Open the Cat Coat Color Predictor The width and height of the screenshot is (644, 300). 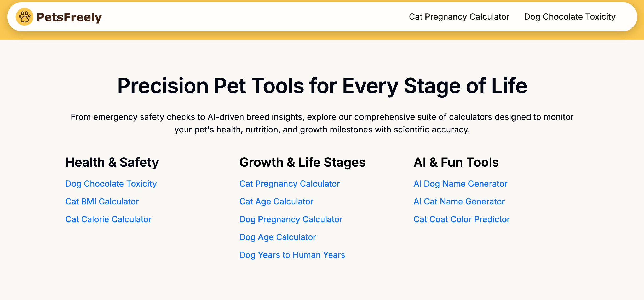pos(461,219)
